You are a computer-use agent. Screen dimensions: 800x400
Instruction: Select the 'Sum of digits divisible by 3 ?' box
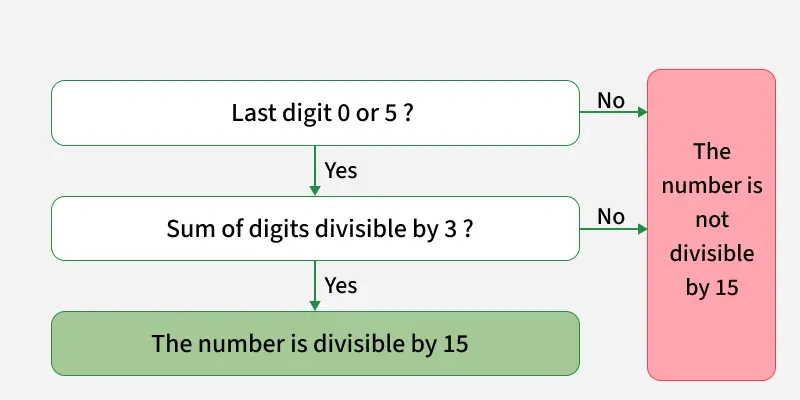pyautogui.click(x=315, y=229)
